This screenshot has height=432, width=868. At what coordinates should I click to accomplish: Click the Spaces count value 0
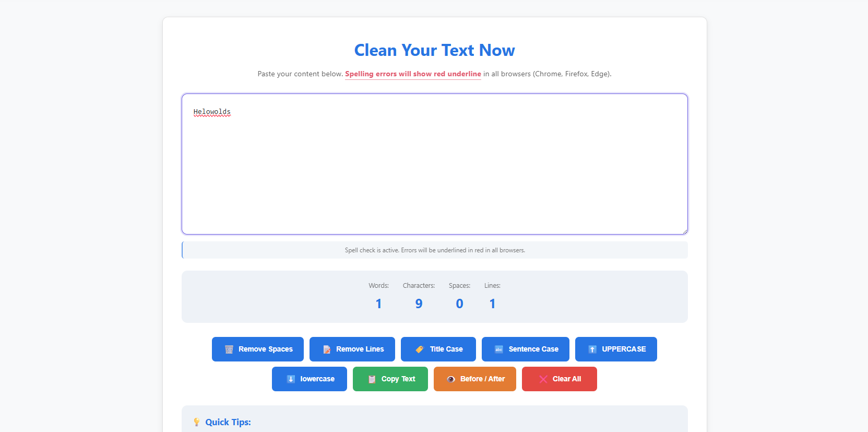pos(459,303)
